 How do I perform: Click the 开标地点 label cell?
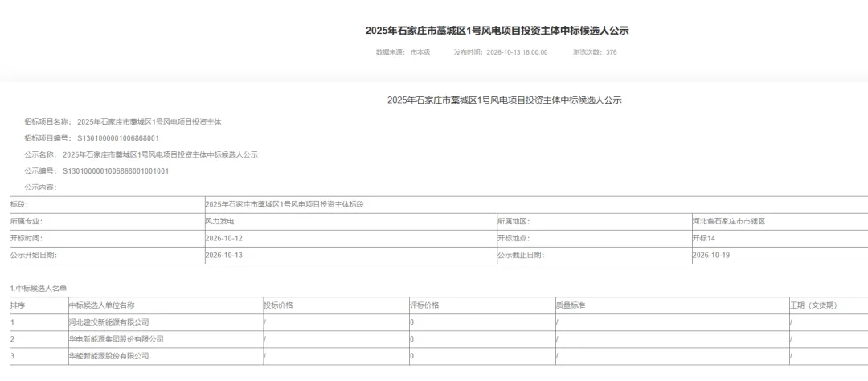[595, 239]
